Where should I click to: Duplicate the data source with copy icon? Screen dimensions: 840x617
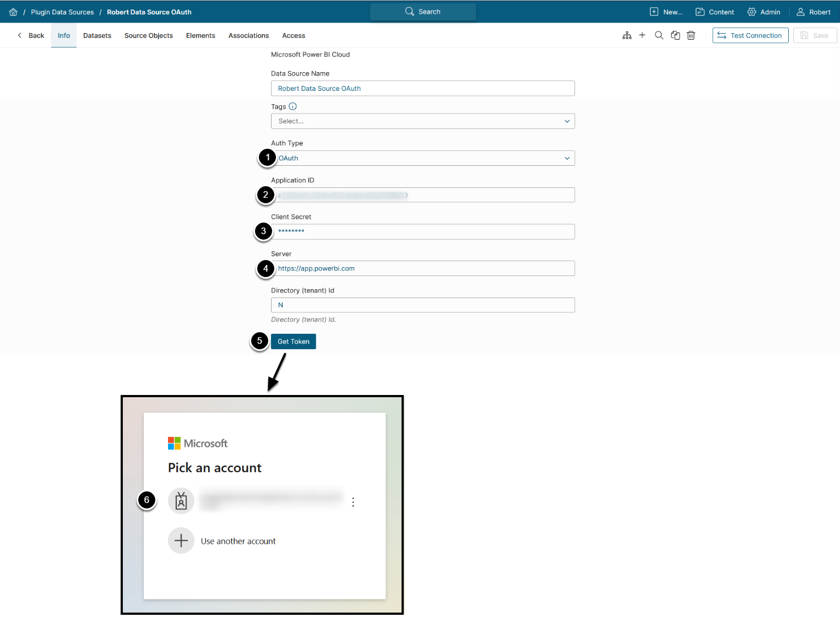tap(675, 35)
